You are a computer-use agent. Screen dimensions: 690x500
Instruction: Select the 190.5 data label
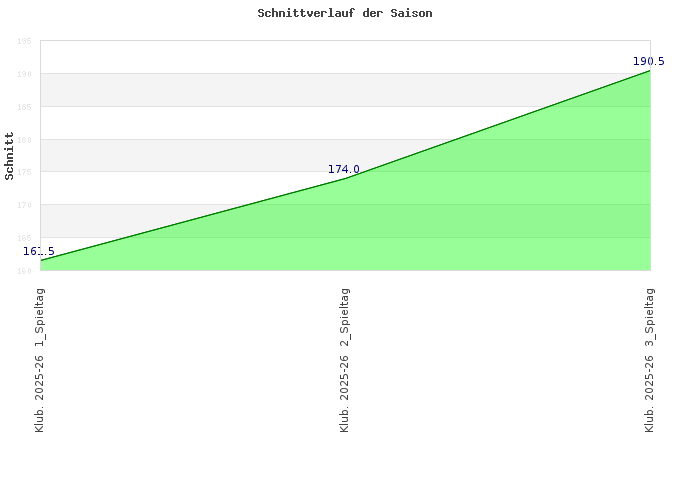point(648,62)
